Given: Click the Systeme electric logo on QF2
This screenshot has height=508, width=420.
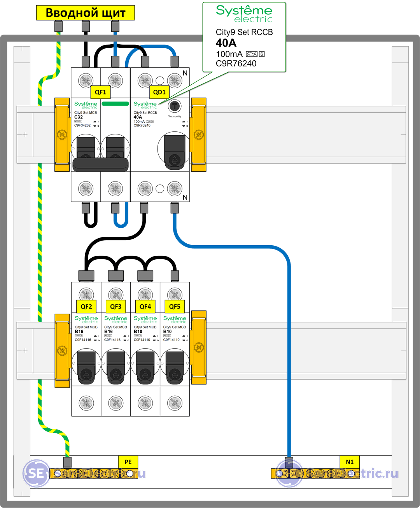Looking at the screenshot, I should [86, 319].
